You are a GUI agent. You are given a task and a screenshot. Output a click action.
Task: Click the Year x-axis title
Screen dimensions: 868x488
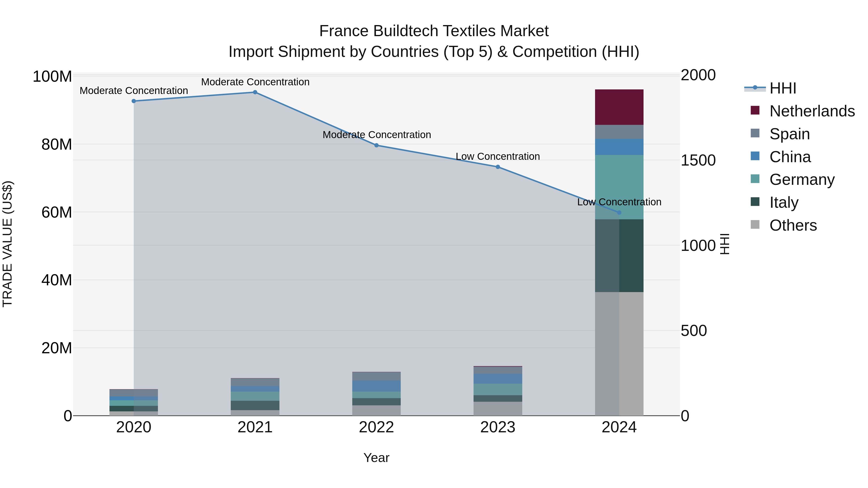pyautogui.click(x=376, y=458)
